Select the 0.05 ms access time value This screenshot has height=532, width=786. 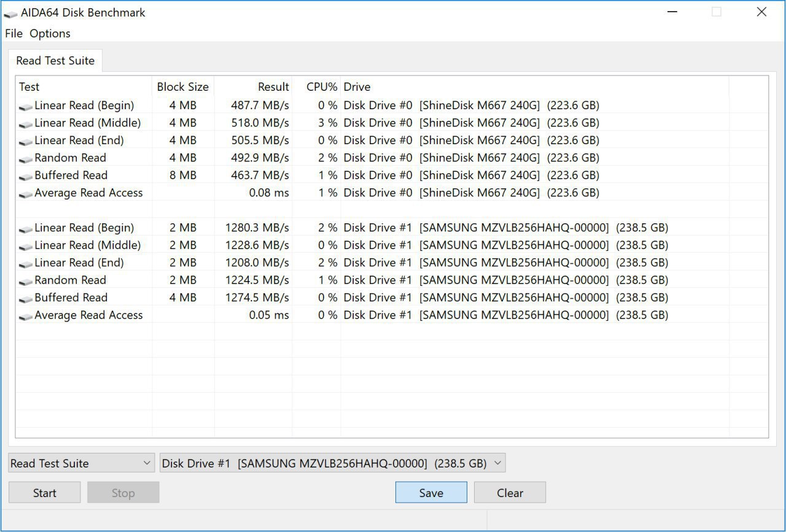click(269, 315)
